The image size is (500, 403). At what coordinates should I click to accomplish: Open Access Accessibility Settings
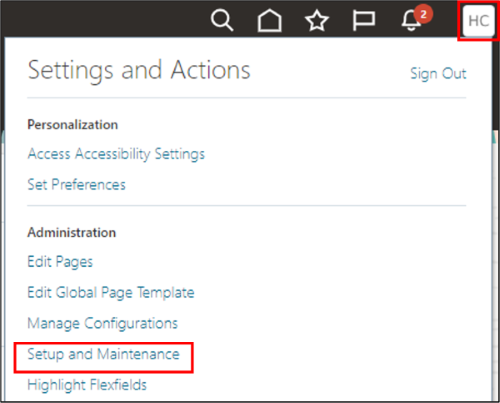click(x=116, y=154)
